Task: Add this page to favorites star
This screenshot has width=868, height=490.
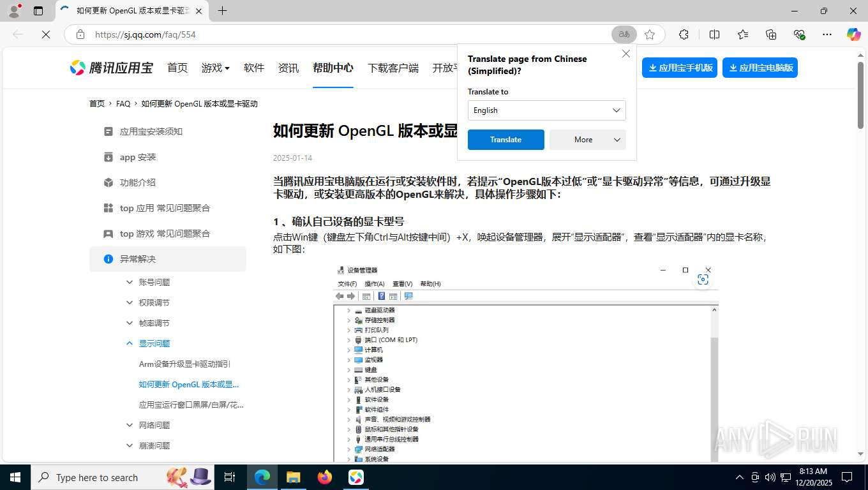Action: click(x=650, y=34)
